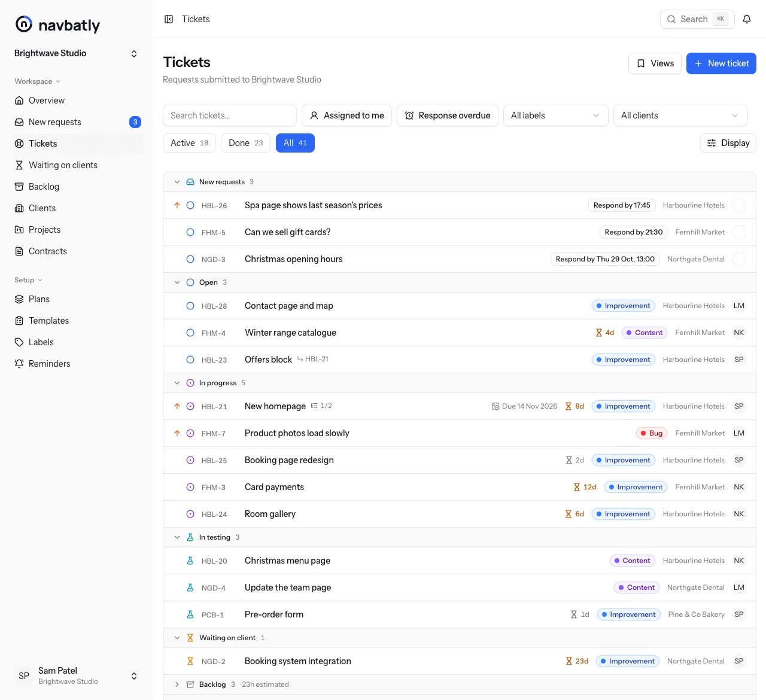
Task: Click status icon of HBL-21
Action: 190,406
